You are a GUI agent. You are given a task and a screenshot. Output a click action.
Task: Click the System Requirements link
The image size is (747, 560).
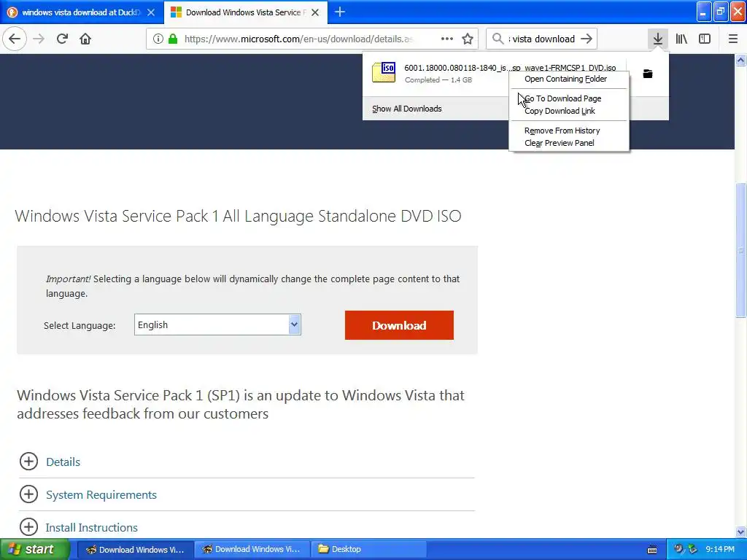[x=101, y=495]
